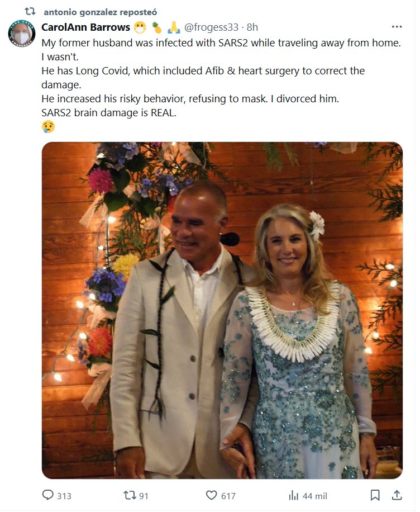This screenshot has height=512, width=420.
Task: Open the 8h timestamp permalink
Action: [x=252, y=27]
